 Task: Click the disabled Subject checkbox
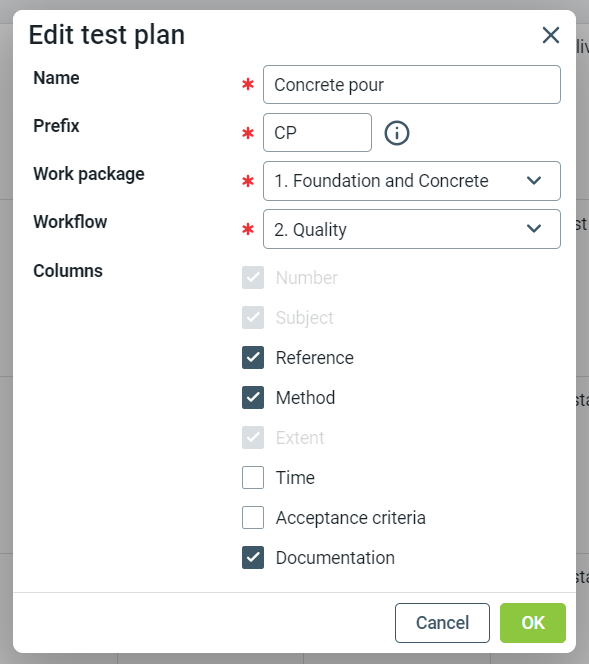[253, 318]
